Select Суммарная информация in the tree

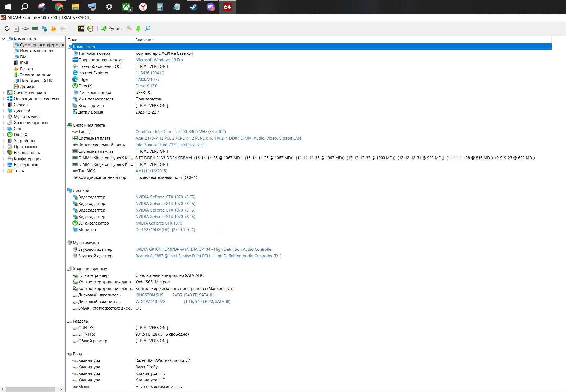pyautogui.click(x=39, y=45)
